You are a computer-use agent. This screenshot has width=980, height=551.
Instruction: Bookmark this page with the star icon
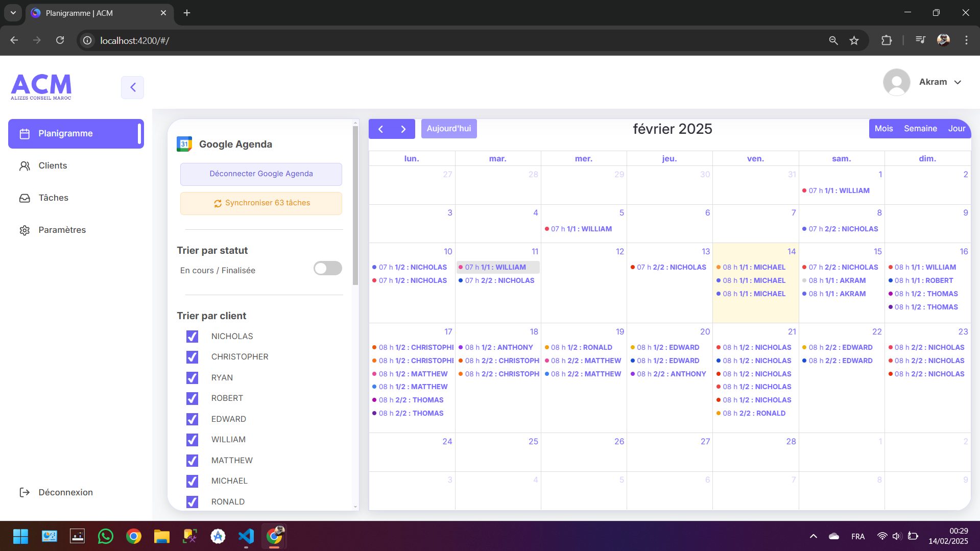click(854, 41)
